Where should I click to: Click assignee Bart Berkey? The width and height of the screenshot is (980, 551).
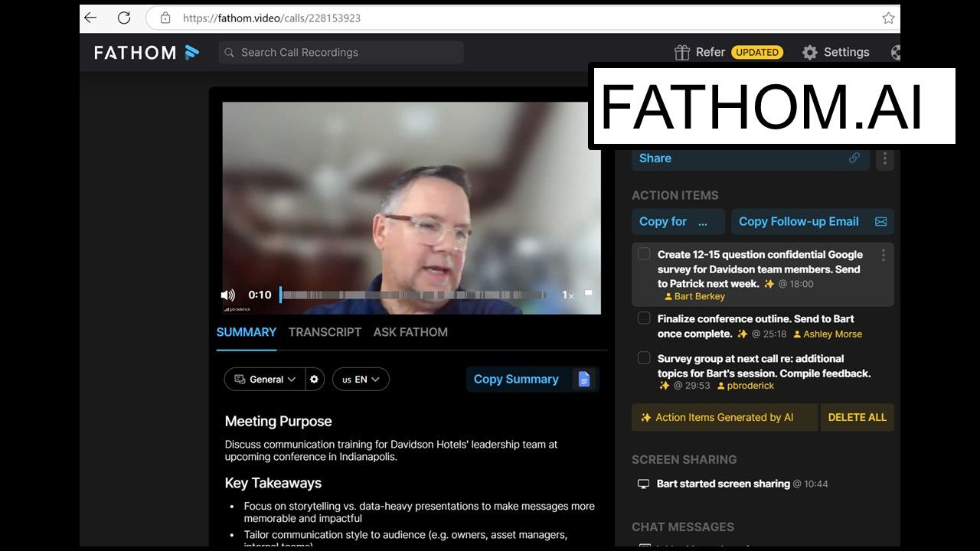(694, 296)
